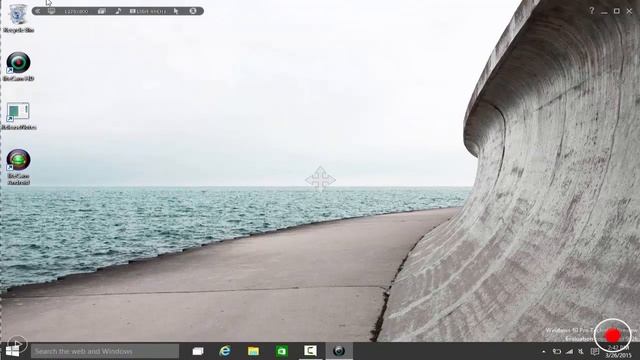The width and height of the screenshot is (640, 360).
Task: Toggle the mouse cursor icon in recorder toolbar
Action: pyautogui.click(x=176, y=11)
